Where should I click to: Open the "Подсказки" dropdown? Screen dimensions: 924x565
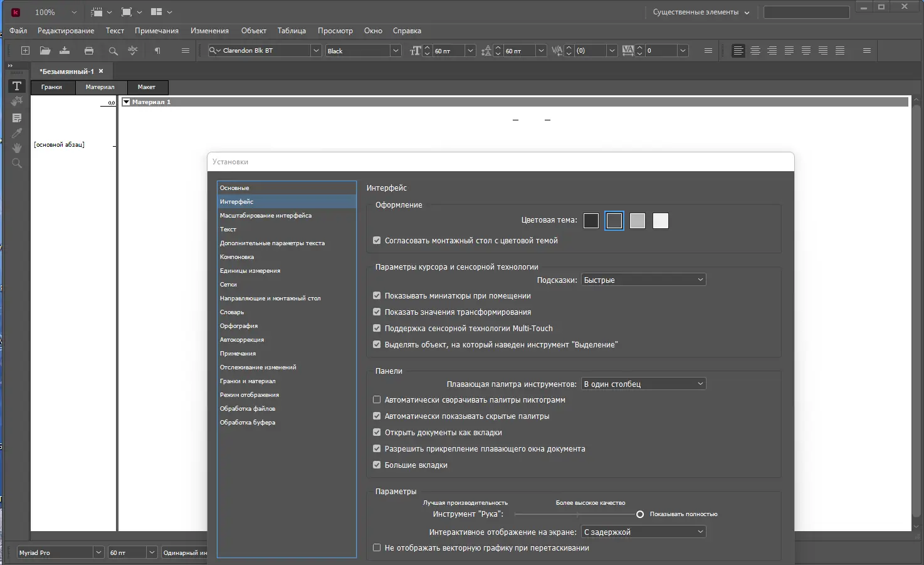click(643, 280)
